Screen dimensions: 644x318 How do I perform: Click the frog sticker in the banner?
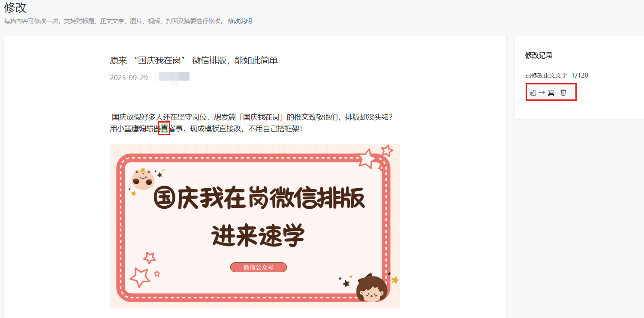143,179
